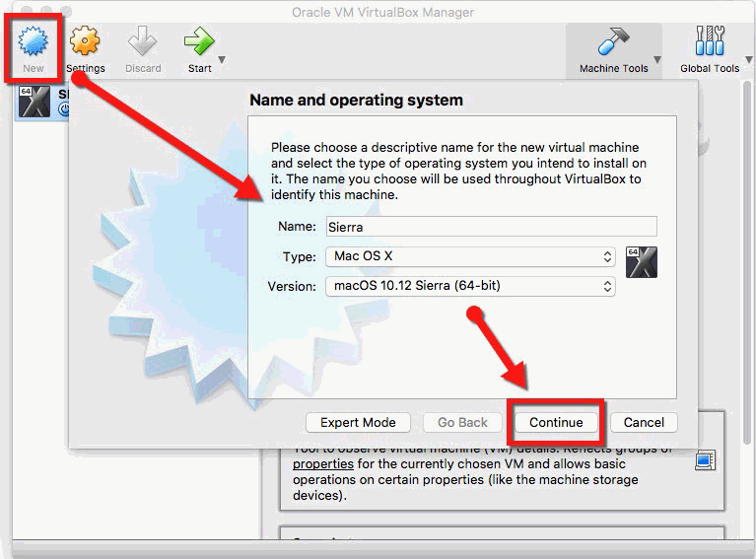Click the underlined properties link
756x559 pixels.
(323, 464)
